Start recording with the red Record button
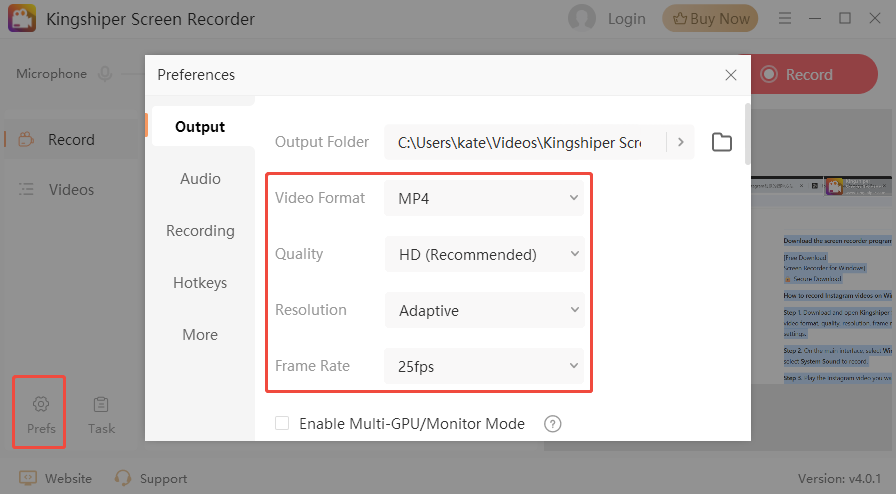 pyautogui.click(x=814, y=74)
